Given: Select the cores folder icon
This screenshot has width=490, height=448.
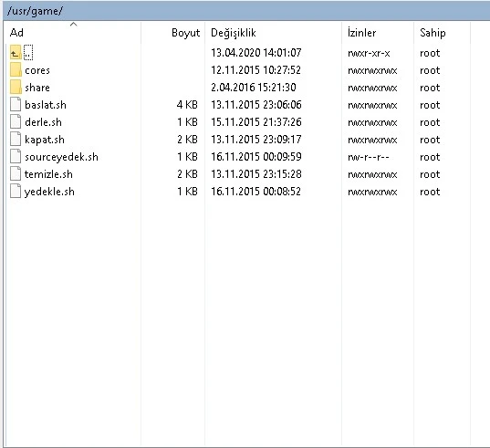Looking at the screenshot, I should [16, 70].
